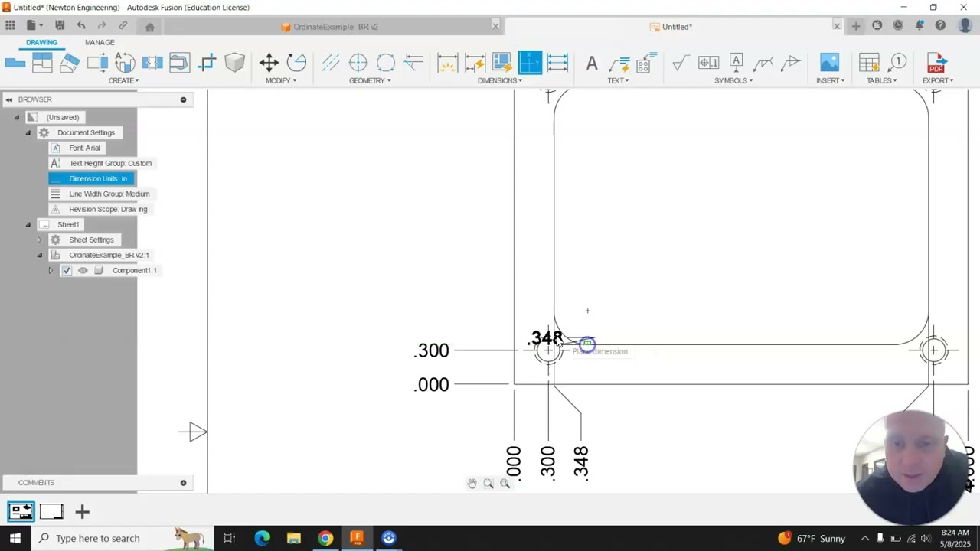This screenshot has width=980, height=551.
Task: Select Dimension Units: in setting
Action: 91,178
